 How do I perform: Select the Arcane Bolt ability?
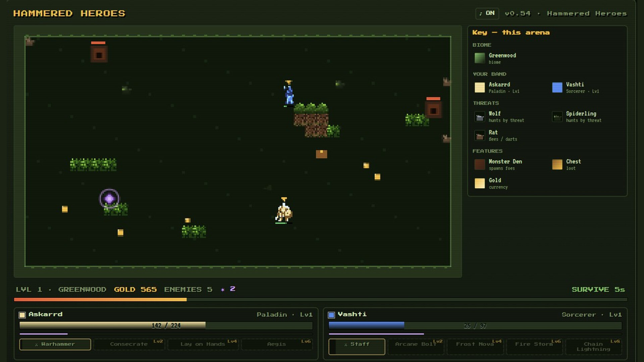[x=416, y=347]
